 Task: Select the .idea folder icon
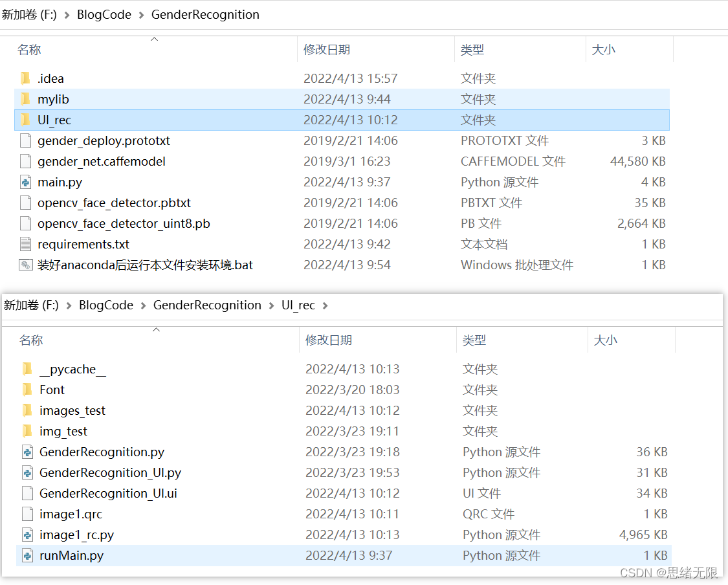(25, 78)
